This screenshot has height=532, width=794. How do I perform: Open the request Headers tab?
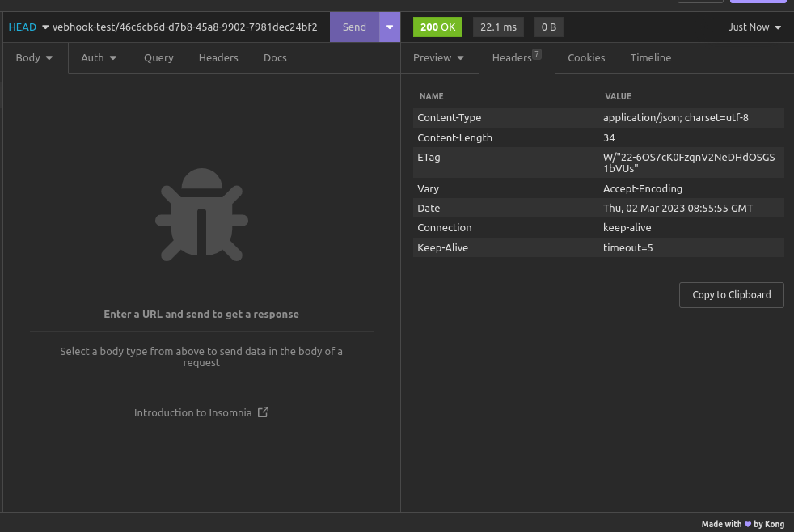click(x=218, y=58)
